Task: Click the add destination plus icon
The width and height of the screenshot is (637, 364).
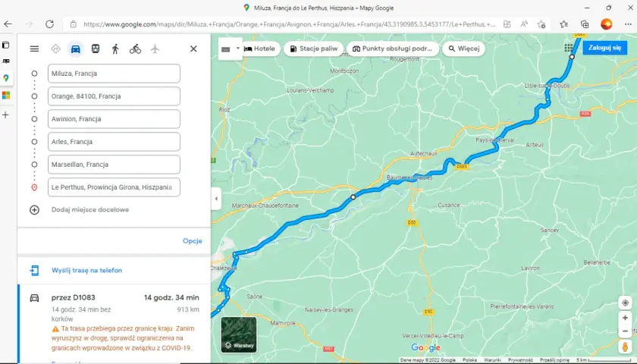Action: tap(35, 210)
